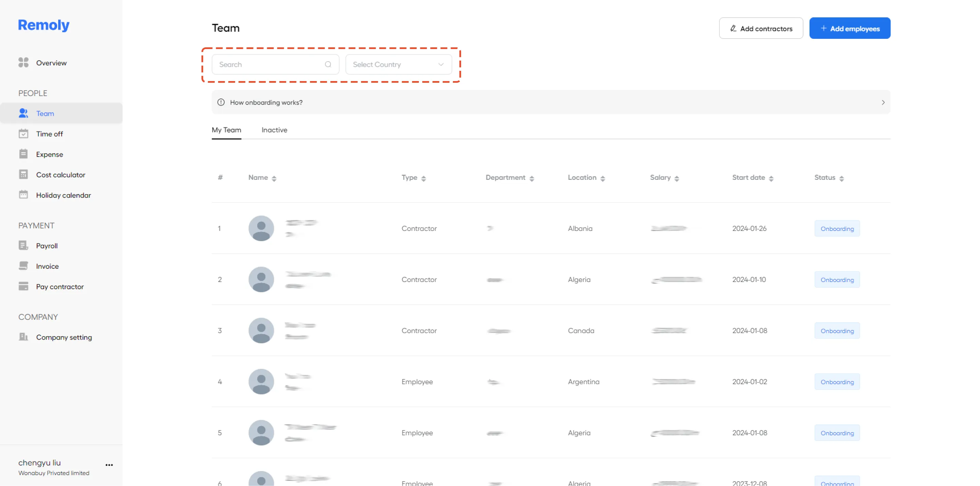Click start date 2024-01-10
980x486 pixels.
pos(749,280)
